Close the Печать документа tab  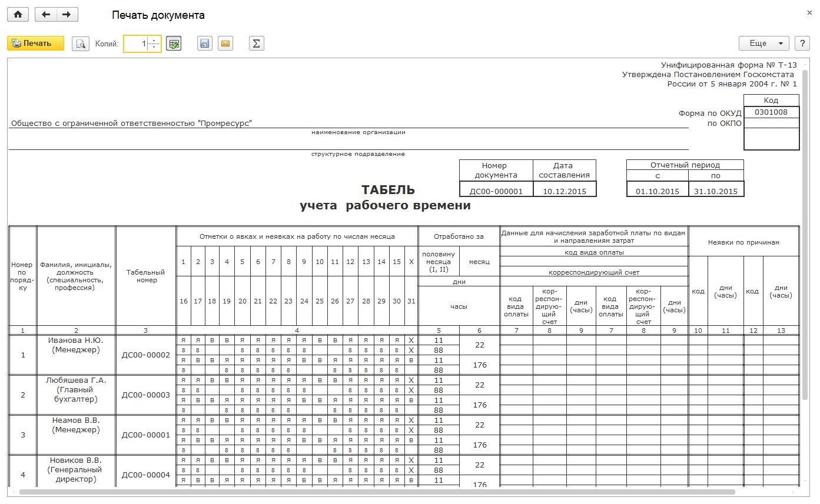click(810, 12)
